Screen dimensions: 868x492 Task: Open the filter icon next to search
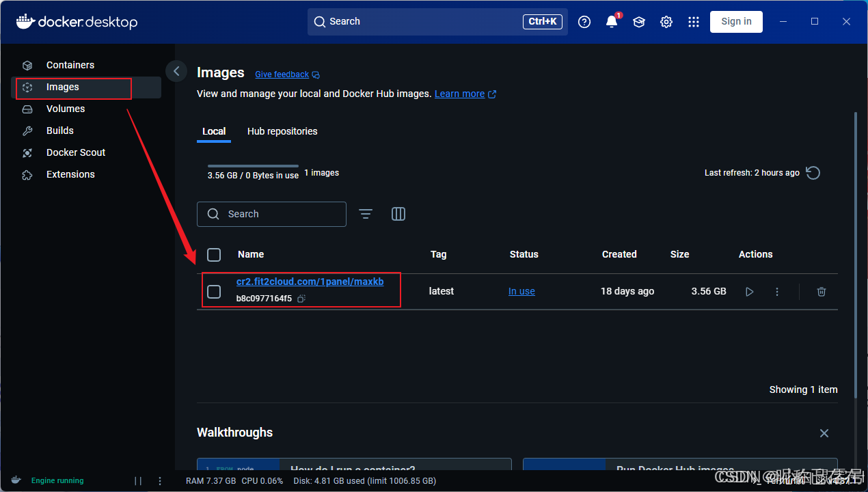(x=366, y=214)
